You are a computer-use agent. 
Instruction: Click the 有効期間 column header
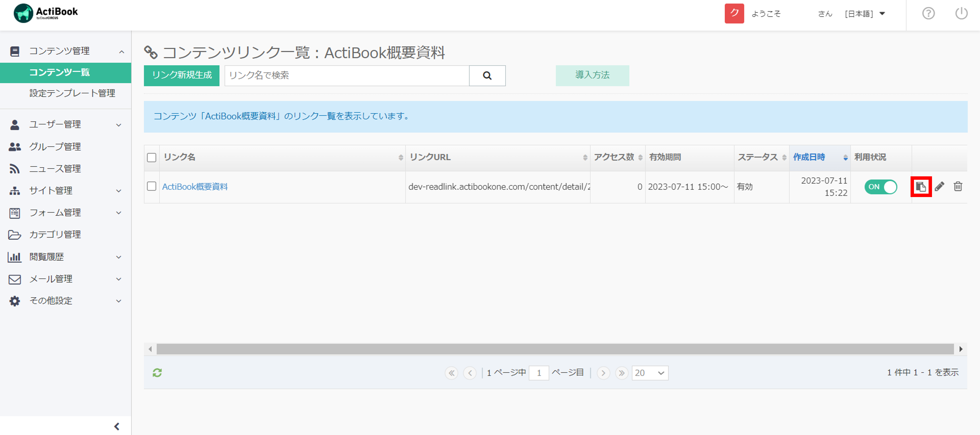(689, 157)
